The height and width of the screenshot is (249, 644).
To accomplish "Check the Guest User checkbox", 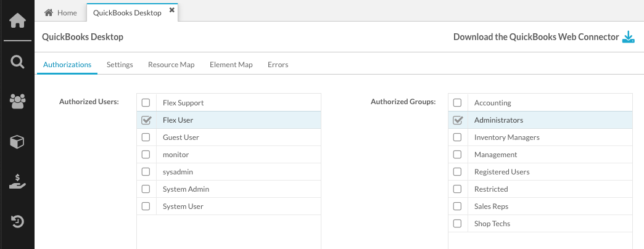I will point(146,137).
